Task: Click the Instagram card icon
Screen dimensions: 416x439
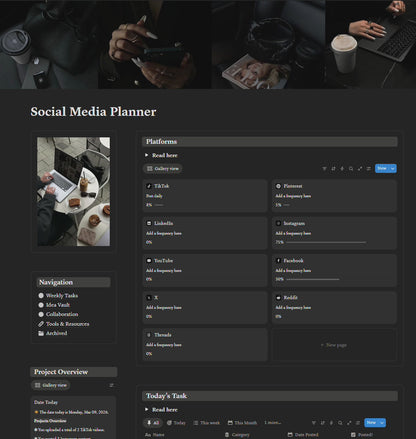Action: point(278,223)
